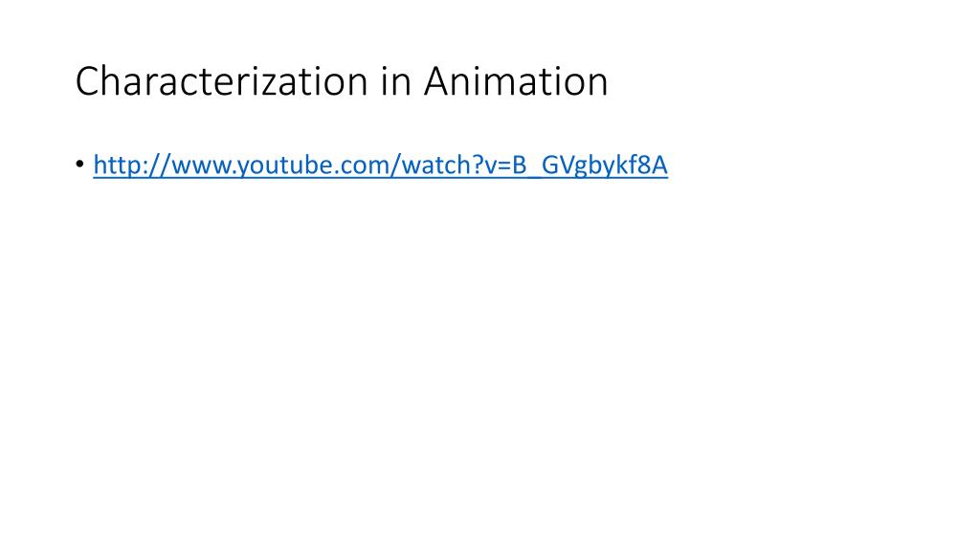Select the bullet point before the link
Screen dimensions: 980x551
tap(79, 165)
